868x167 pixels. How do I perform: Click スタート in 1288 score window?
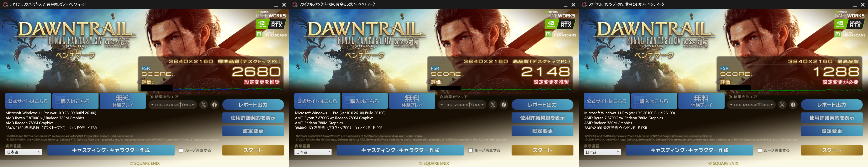click(832, 150)
